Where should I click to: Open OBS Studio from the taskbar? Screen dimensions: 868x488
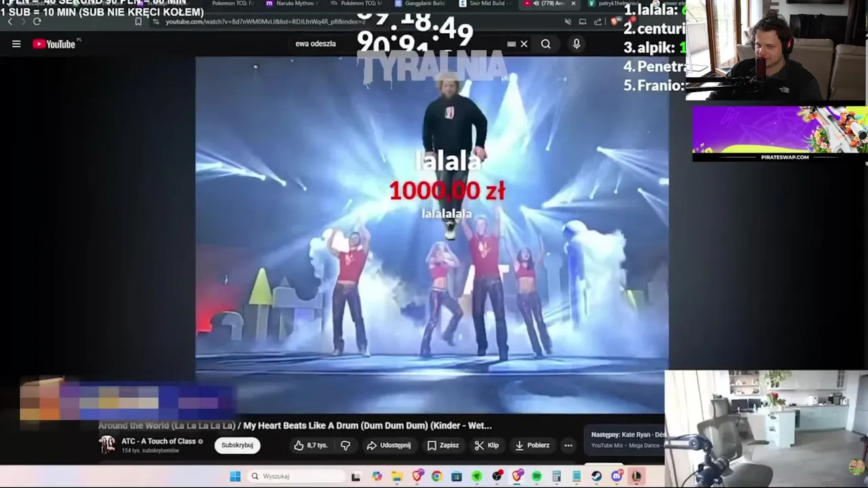[496, 476]
